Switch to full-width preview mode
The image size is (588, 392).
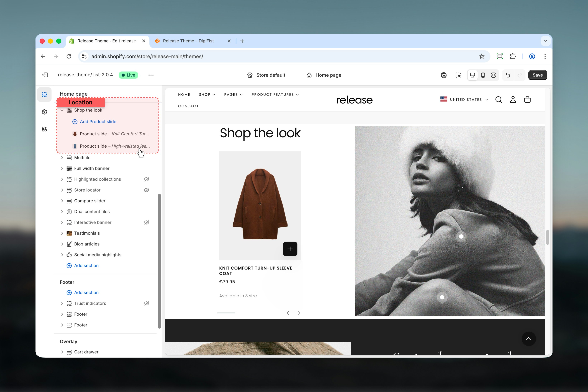coord(493,75)
